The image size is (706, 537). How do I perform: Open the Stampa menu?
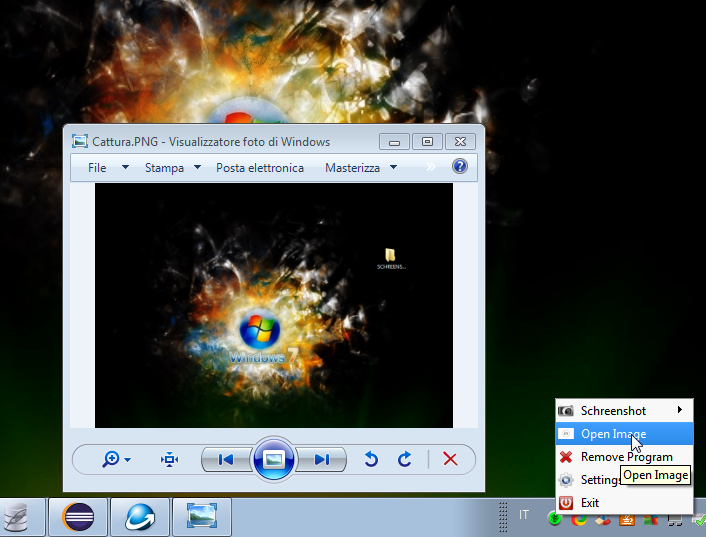point(164,168)
